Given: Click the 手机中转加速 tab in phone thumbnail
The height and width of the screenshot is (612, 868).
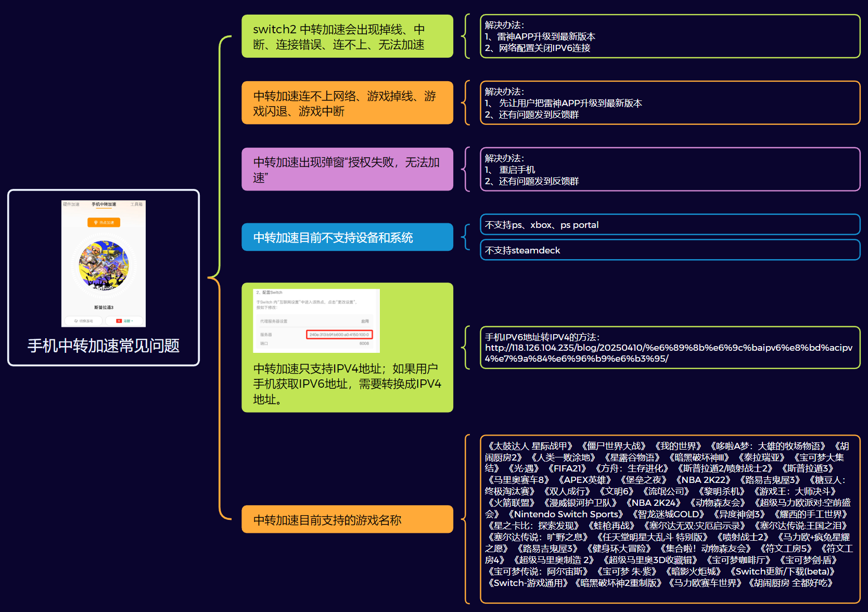Looking at the screenshot, I should pyautogui.click(x=104, y=205).
